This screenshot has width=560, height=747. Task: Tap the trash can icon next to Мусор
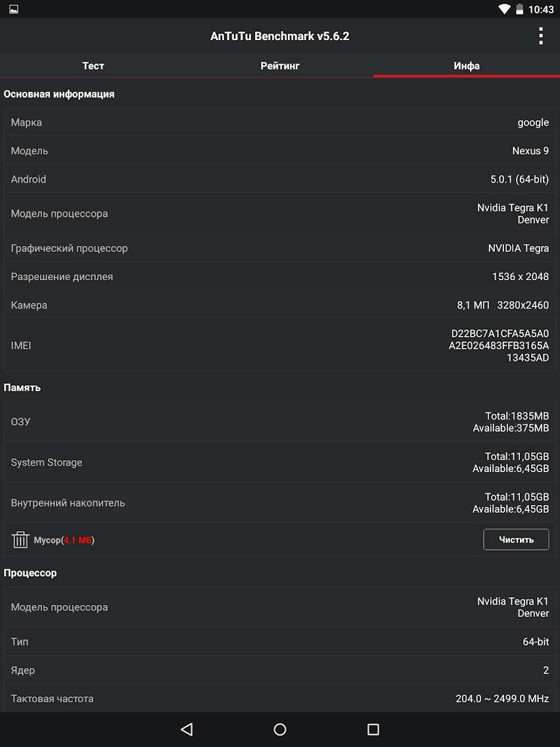[20, 540]
